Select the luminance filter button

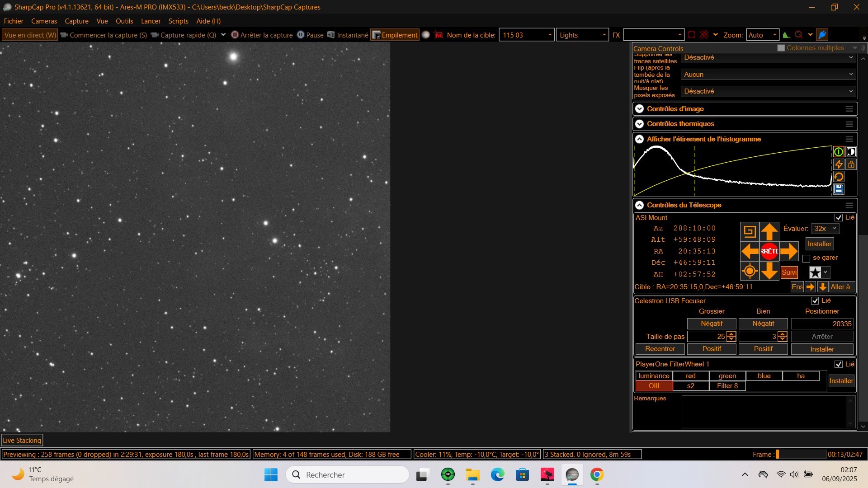pyautogui.click(x=654, y=376)
